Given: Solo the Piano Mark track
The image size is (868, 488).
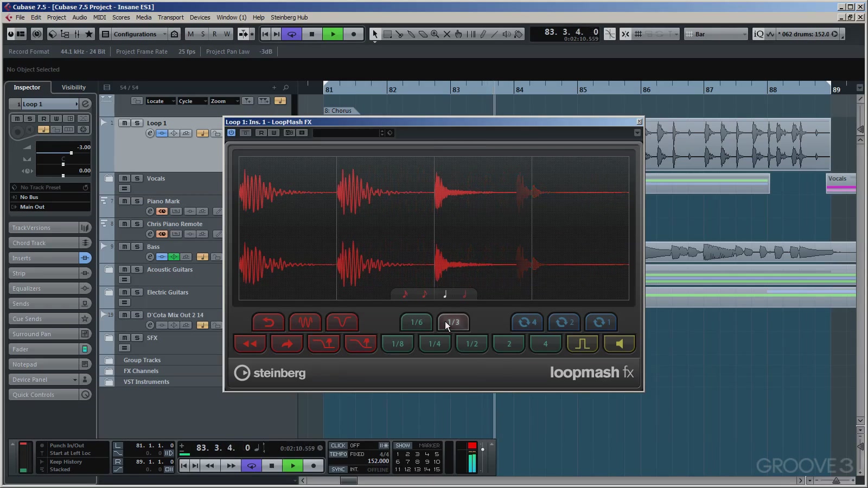Looking at the screenshot, I should tap(137, 201).
